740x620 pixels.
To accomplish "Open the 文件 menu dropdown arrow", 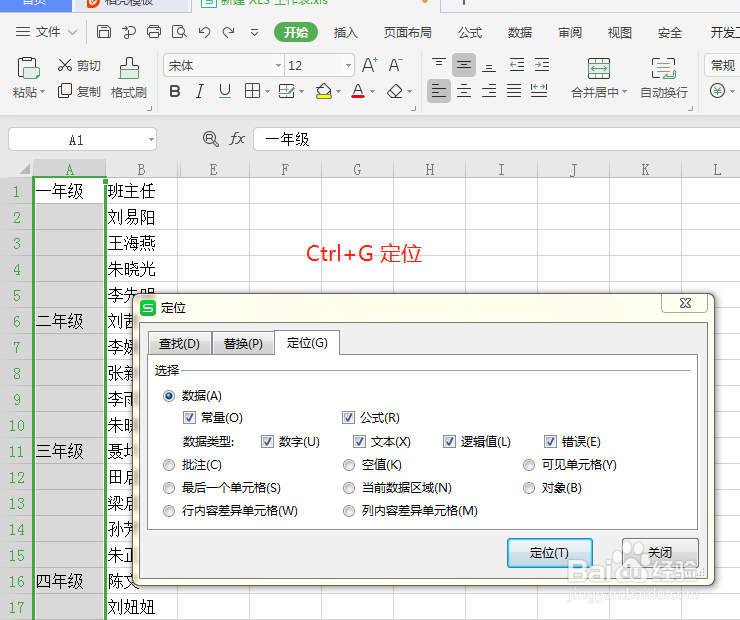I will click(x=72, y=32).
